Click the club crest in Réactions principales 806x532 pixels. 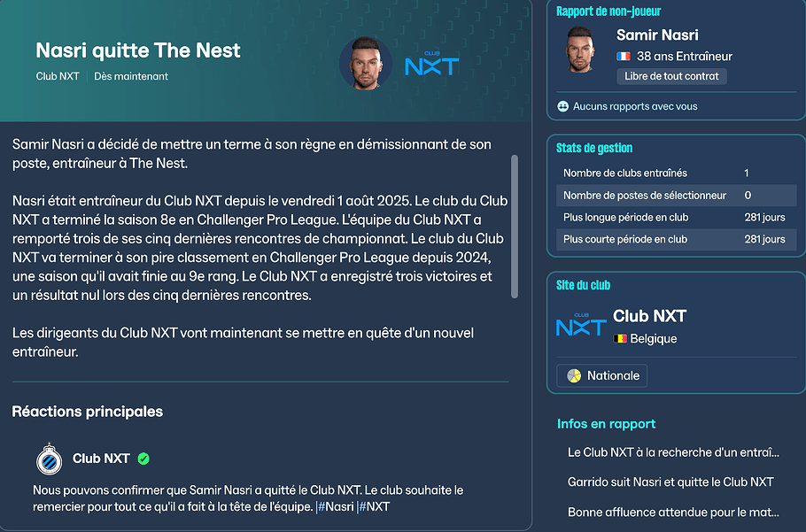pos(48,459)
